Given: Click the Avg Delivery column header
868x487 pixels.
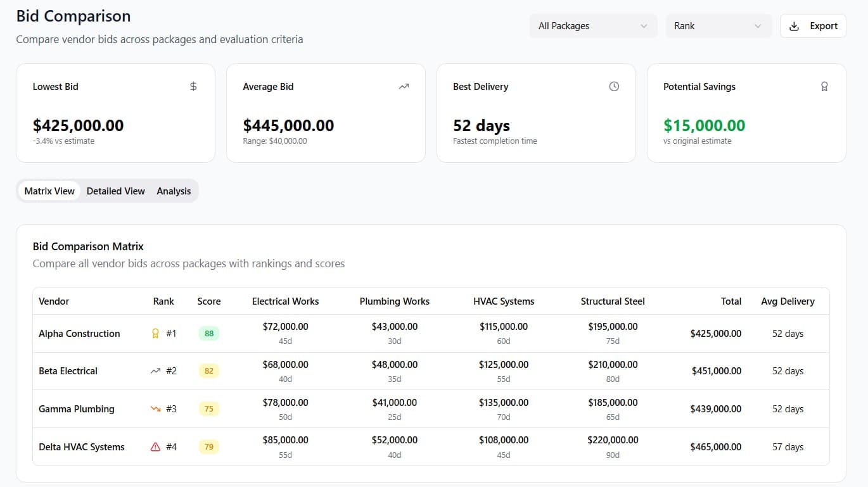Looking at the screenshot, I should point(788,301).
